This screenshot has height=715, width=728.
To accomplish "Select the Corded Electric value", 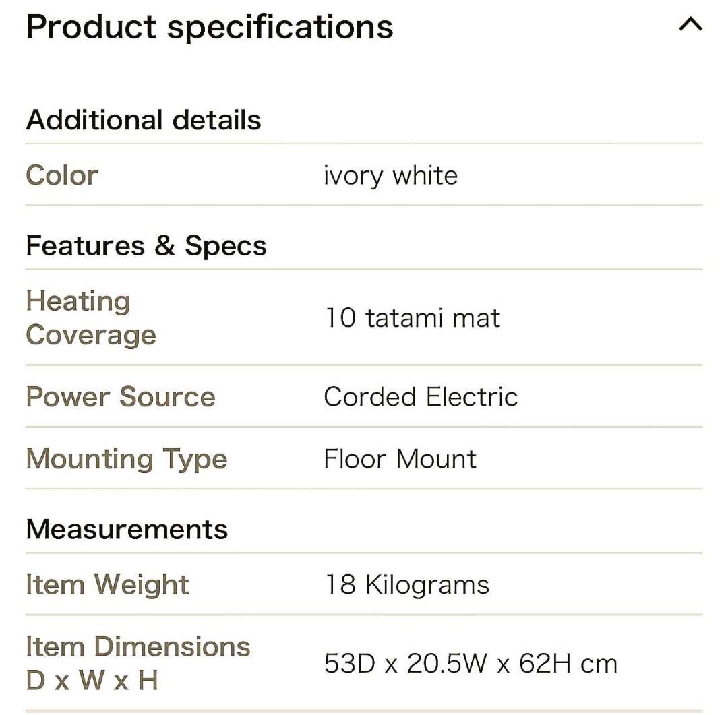I will (x=420, y=397).
